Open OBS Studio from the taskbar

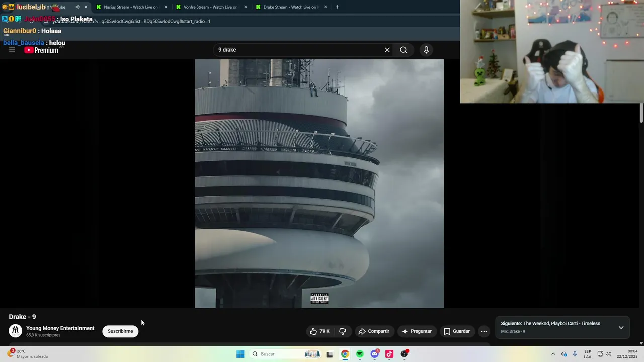[405, 354]
